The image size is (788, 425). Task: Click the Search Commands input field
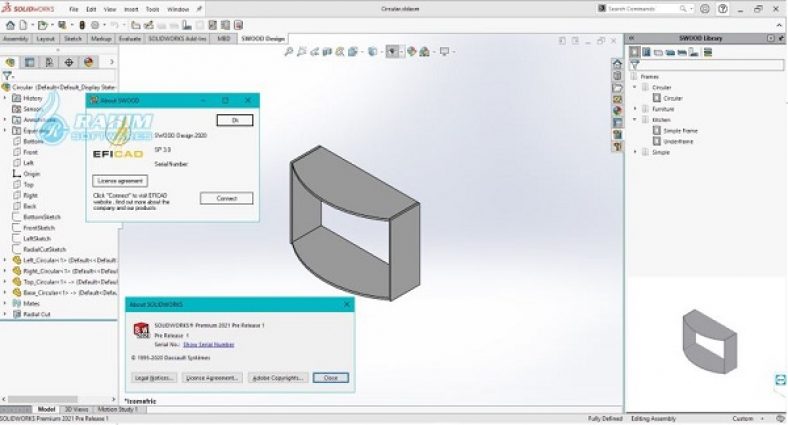coord(642,9)
